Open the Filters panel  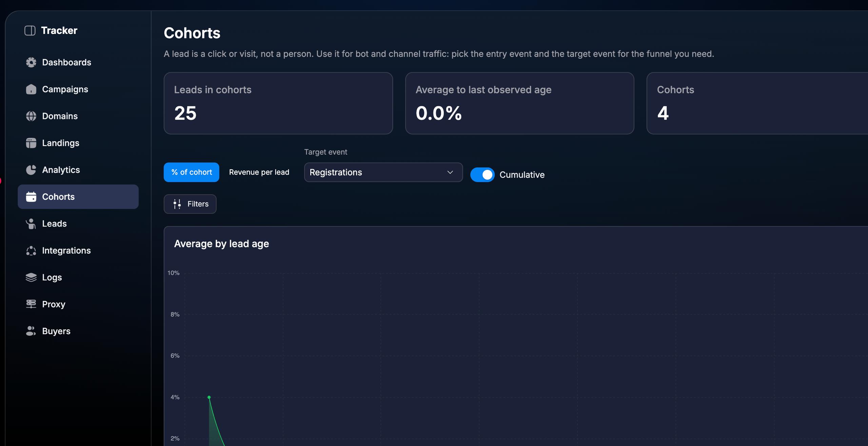(x=190, y=204)
